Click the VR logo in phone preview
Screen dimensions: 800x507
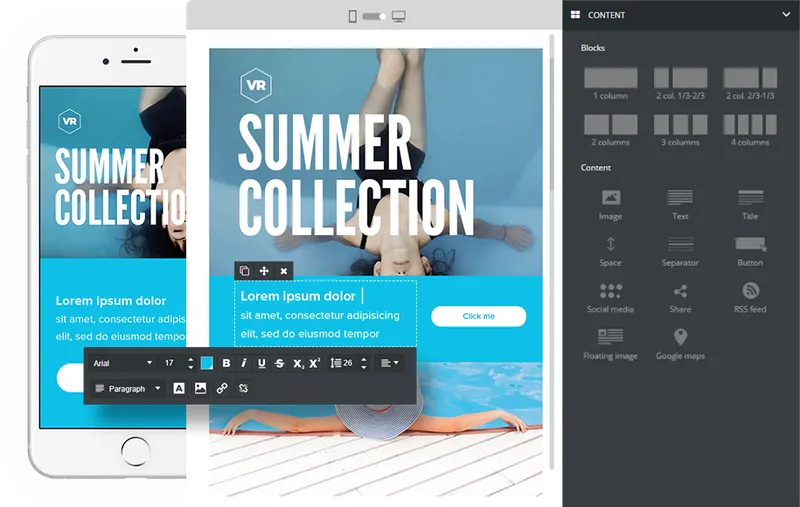click(69, 121)
